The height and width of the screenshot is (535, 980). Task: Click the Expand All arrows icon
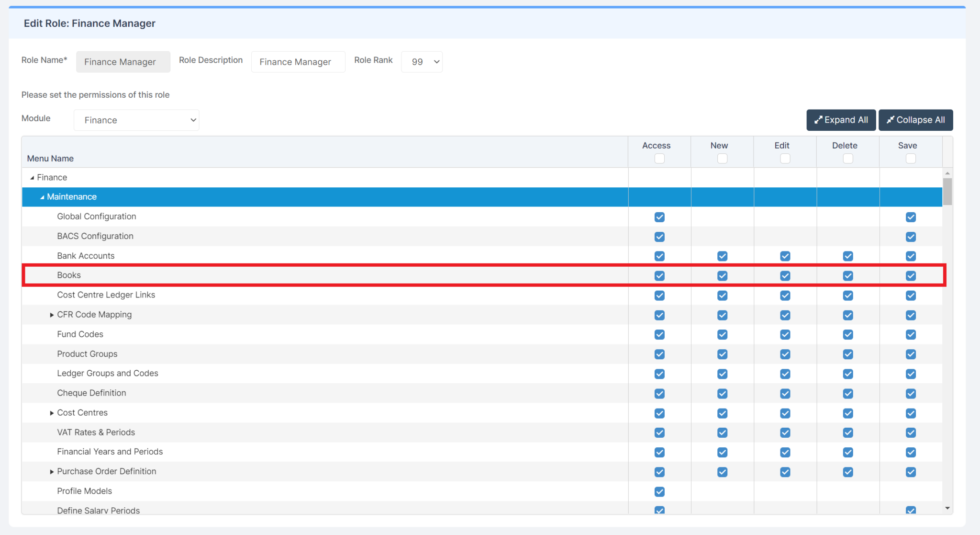click(x=819, y=120)
